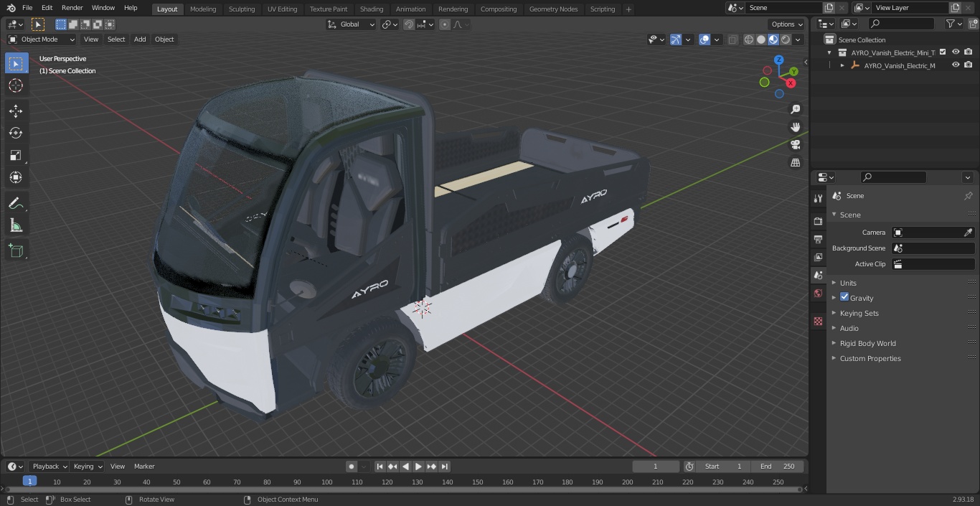Open the View Layer properties tab

click(818, 257)
